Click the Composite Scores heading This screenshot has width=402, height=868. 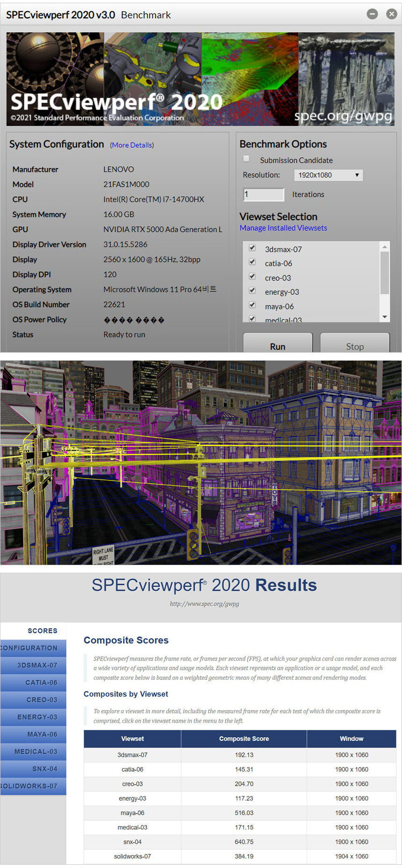pos(126,640)
